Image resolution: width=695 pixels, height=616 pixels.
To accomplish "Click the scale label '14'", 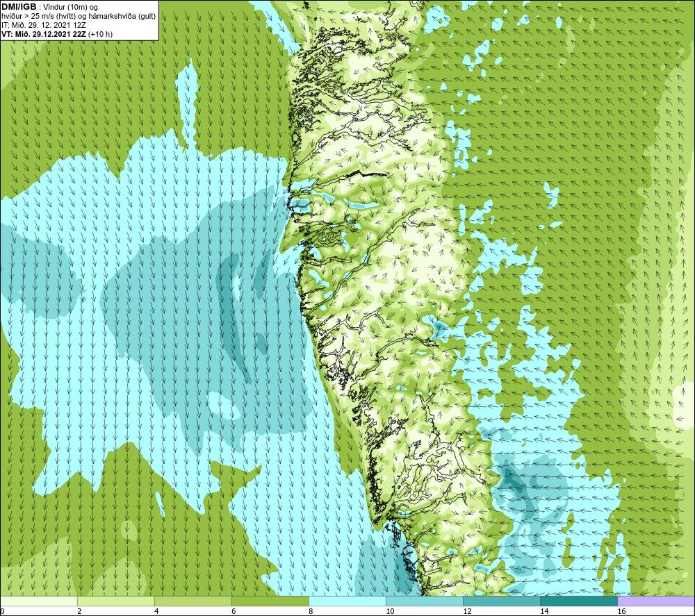I will pyautogui.click(x=544, y=612).
